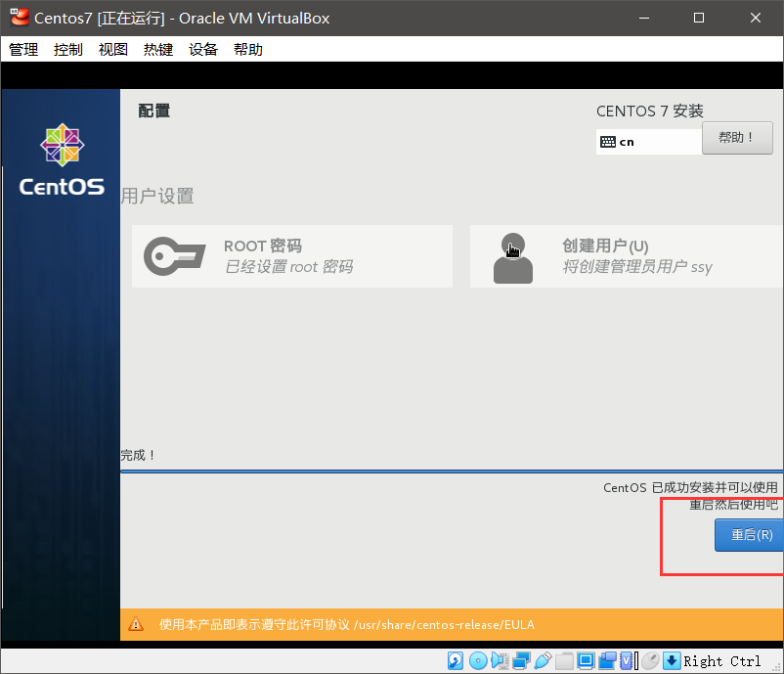Open the 视图 menu
Screen dimensions: 784x674
pyautogui.click(x=113, y=49)
